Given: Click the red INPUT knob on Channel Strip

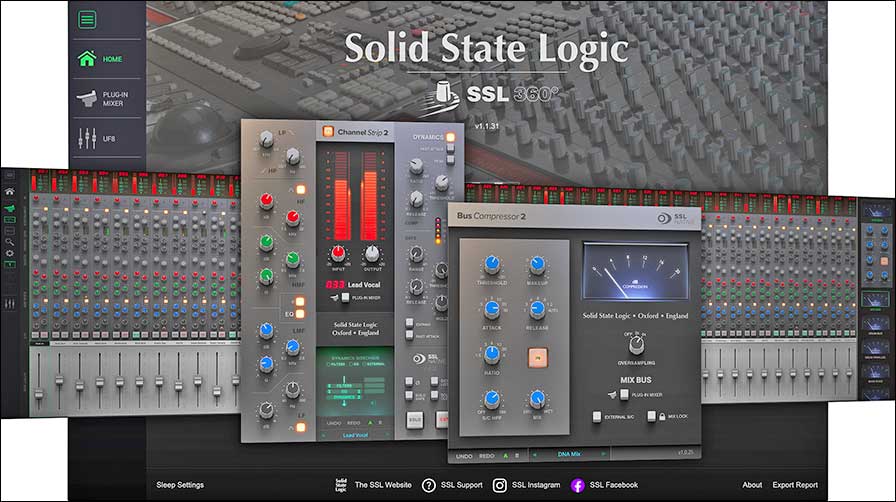Looking at the screenshot, I should (338, 253).
